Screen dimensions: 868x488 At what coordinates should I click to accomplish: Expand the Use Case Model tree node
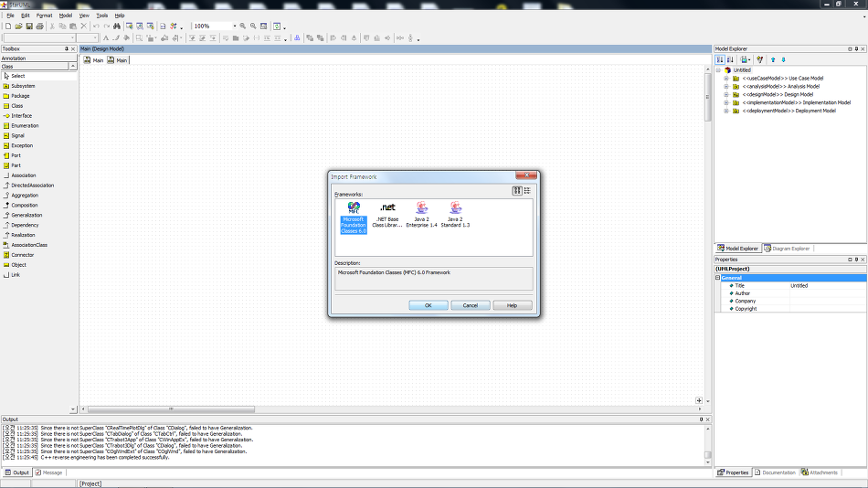(726, 79)
